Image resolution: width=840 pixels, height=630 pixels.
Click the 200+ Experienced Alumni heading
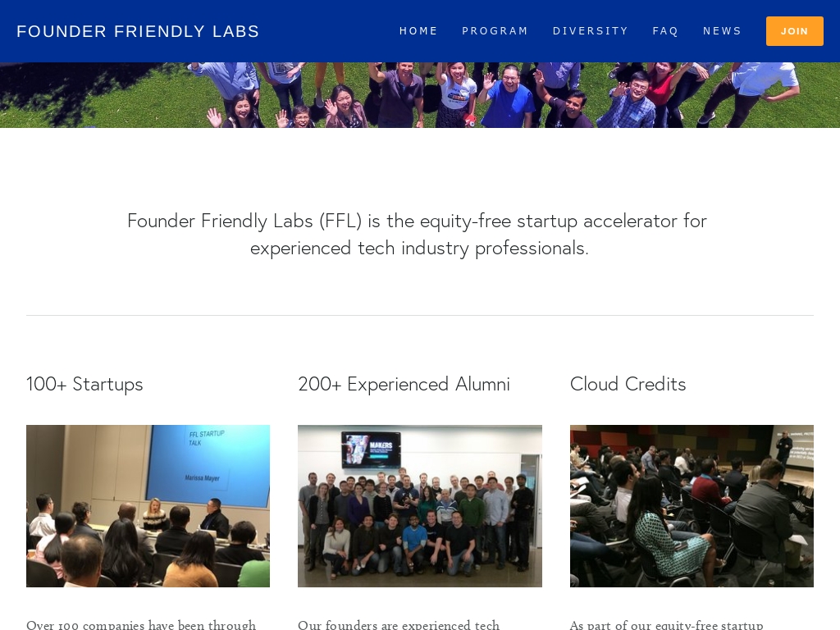click(404, 384)
